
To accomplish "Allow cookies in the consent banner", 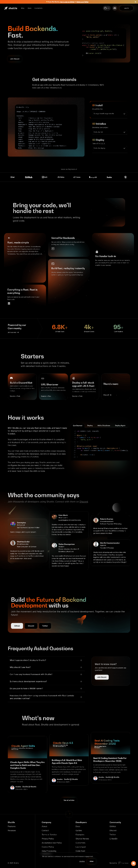I will [91, 861].
